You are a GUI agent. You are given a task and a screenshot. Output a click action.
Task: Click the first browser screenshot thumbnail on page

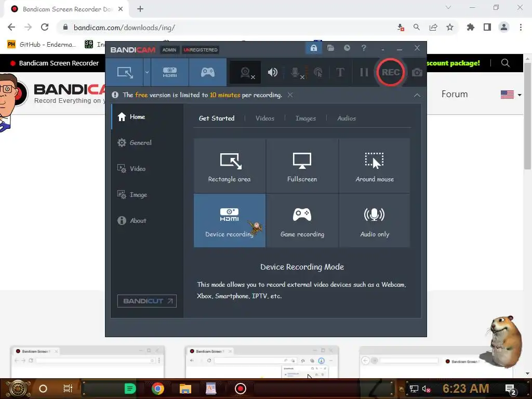(x=87, y=362)
